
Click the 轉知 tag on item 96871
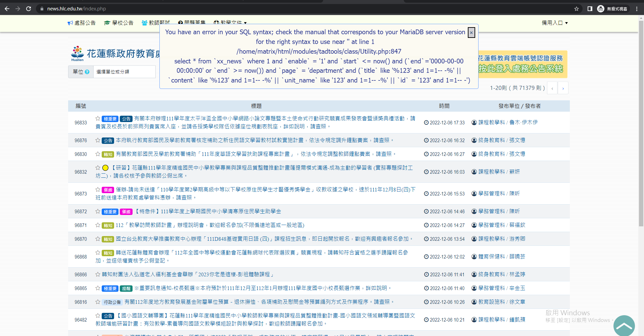pyautogui.click(x=108, y=225)
